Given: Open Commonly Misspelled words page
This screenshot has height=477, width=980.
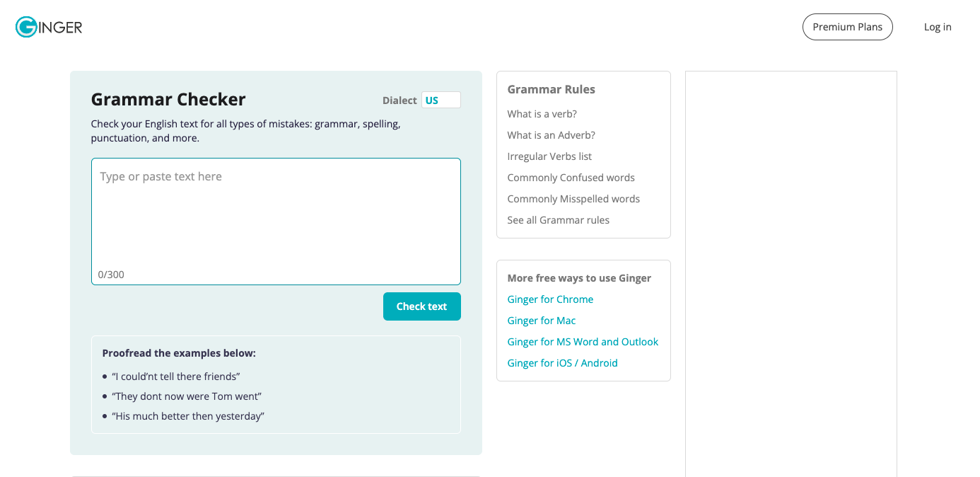Looking at the screenshot, I should [573, 198].
